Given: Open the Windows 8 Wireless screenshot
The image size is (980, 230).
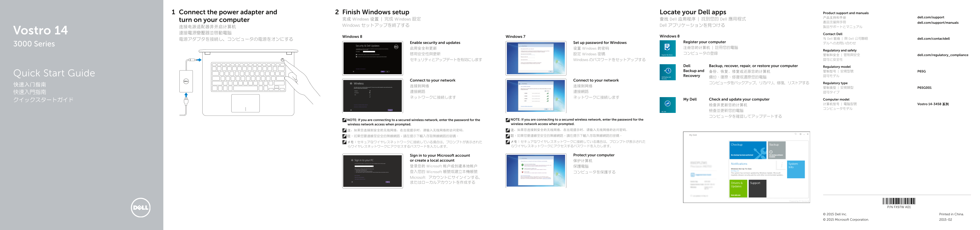Looking at the screenshot, I should coord(373,96).
